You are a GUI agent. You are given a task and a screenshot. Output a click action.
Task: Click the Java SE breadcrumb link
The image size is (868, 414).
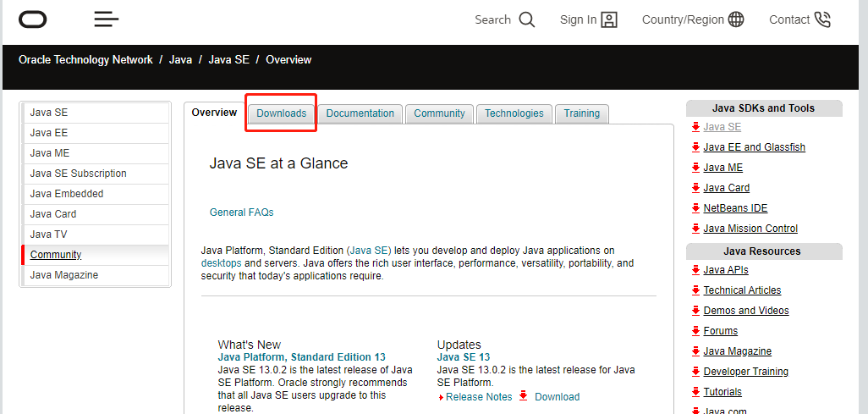click(x=228, y=60)
